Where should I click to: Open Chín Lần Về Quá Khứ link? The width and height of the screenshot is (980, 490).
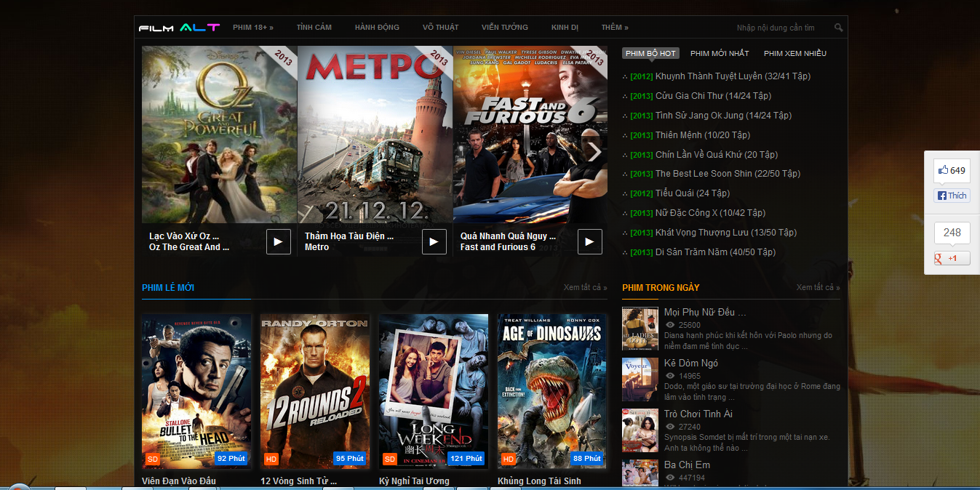point(717,154)
